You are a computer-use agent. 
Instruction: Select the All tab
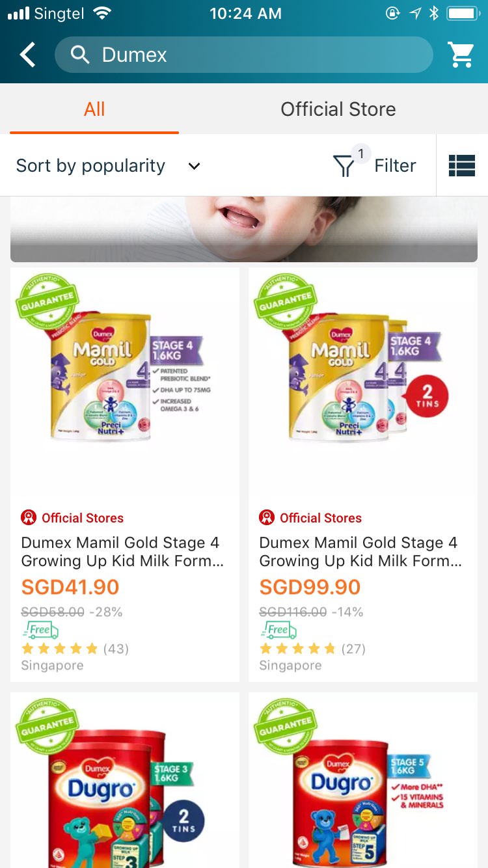click(x=94, y=109)
